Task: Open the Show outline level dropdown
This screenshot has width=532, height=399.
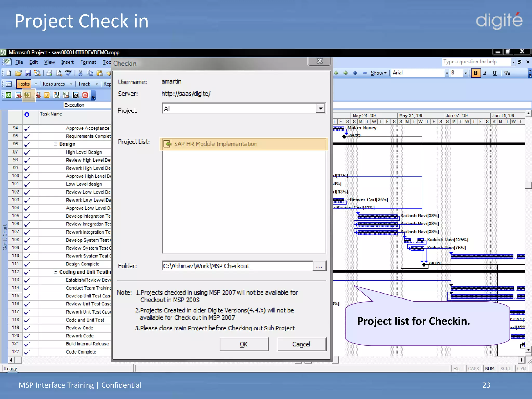Action: tap(378, 73)
